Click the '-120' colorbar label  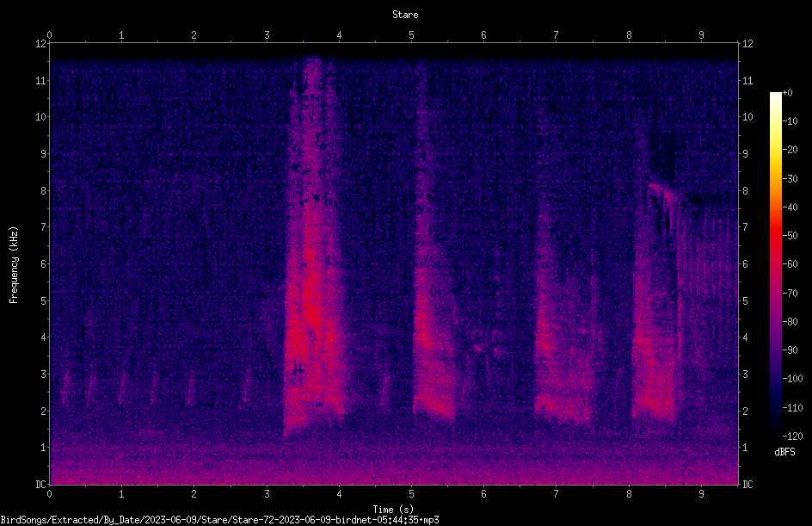tap(792, 436)
